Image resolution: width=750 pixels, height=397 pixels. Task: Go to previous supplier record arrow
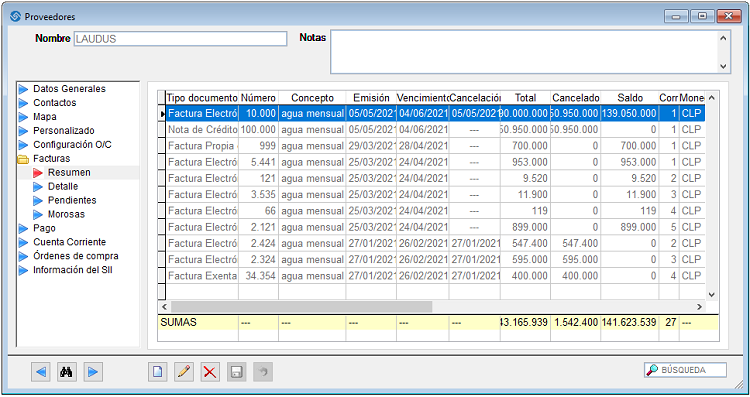pos(41,372)
